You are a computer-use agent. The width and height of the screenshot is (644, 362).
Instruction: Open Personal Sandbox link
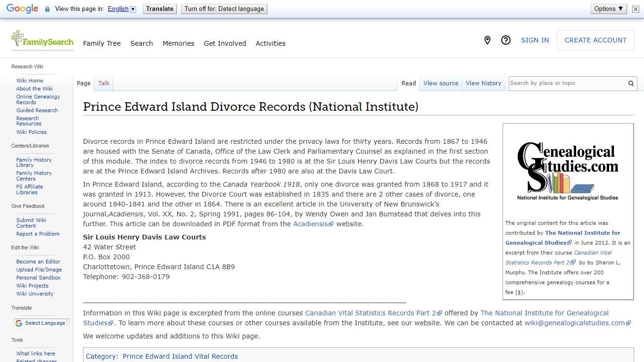pos(39,278)
